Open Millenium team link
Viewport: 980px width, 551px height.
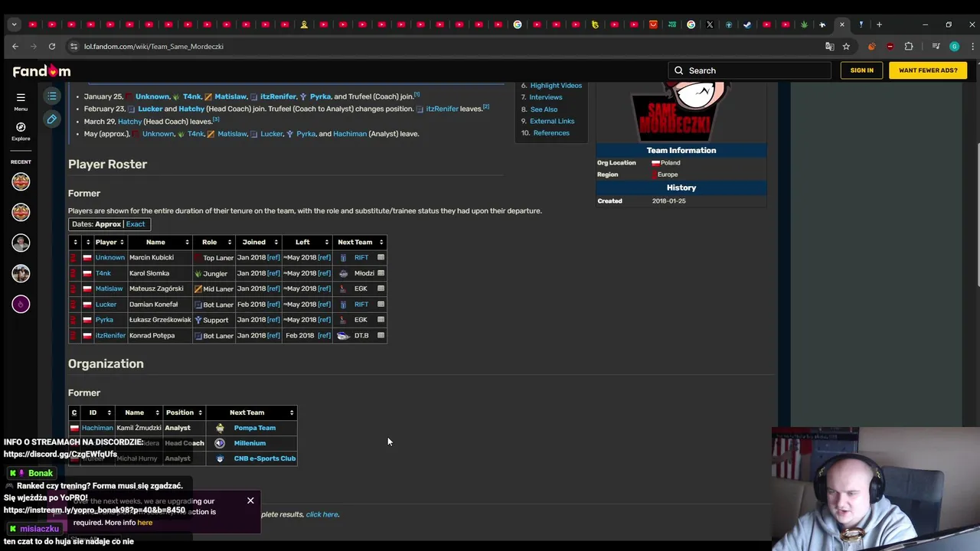pos(250,443)
